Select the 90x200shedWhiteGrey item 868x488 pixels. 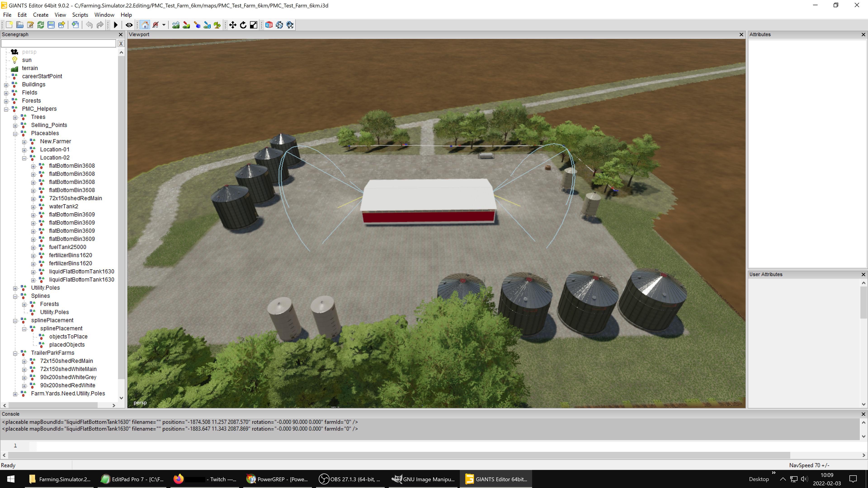68,377
